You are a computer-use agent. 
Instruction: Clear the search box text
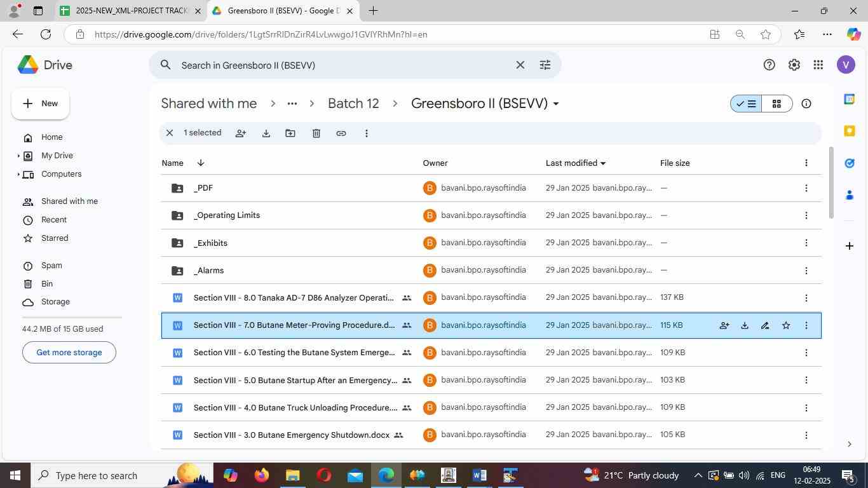point(520,65)
